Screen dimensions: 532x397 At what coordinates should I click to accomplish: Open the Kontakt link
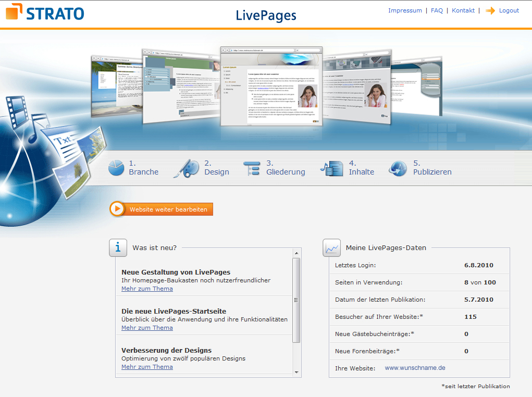click(463, 10)
